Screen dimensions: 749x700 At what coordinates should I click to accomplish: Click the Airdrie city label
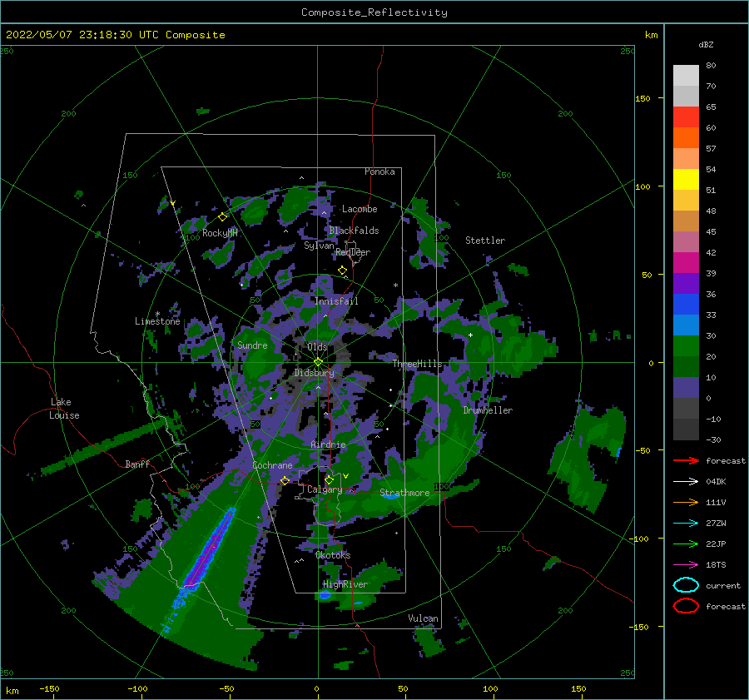(328, 444)
